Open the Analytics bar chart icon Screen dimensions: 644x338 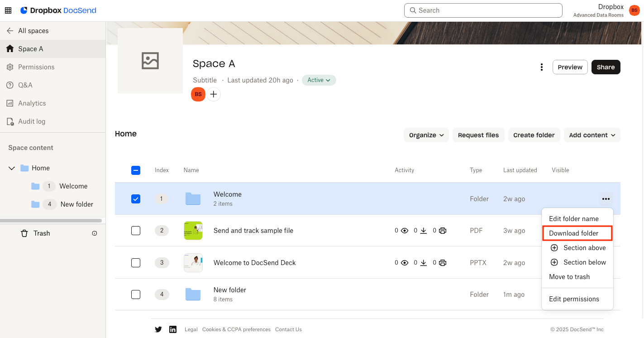coord(10,103)
